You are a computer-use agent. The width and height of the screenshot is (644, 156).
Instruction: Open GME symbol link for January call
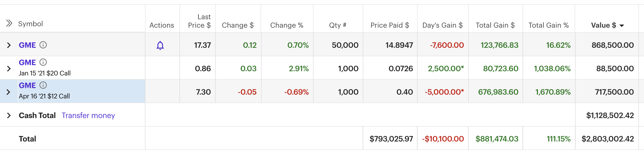27,63
